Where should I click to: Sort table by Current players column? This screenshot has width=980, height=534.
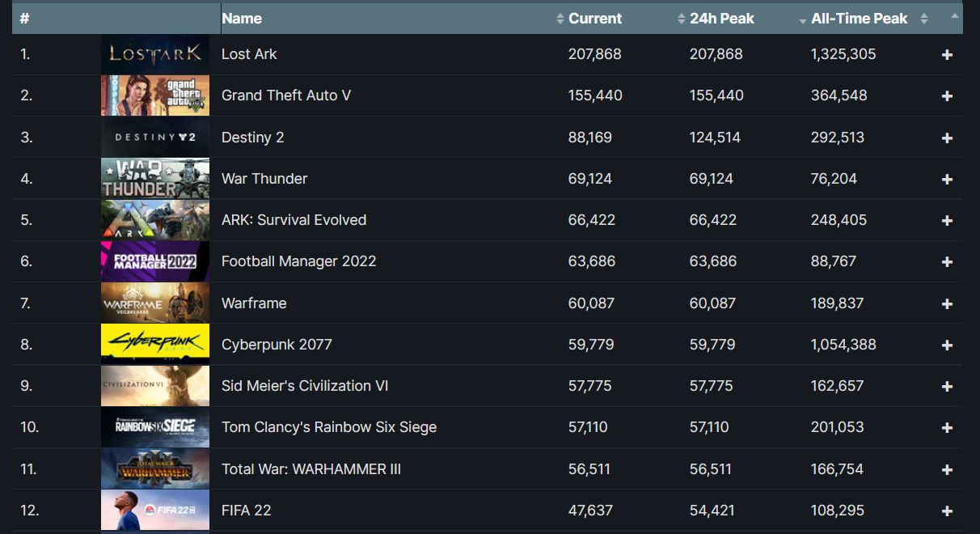[595, 18]
